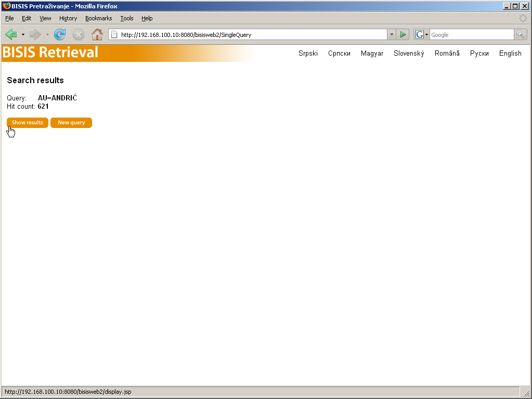Click the page icon in the address bar

point(114,35)
